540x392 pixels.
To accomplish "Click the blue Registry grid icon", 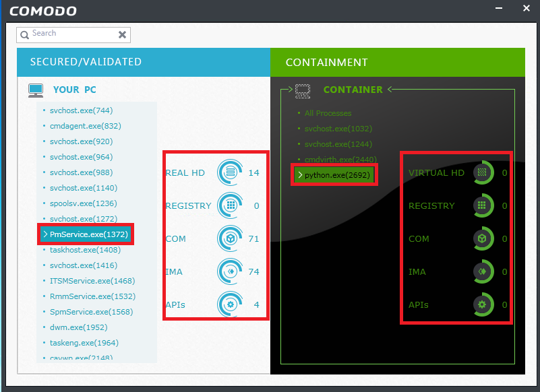I will (x=230, y=205).
